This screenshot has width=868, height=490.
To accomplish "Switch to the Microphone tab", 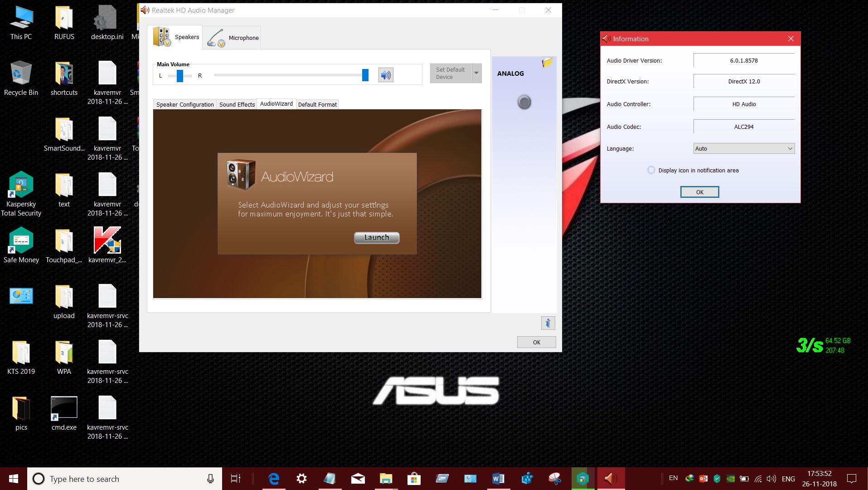I will (232, 38).
